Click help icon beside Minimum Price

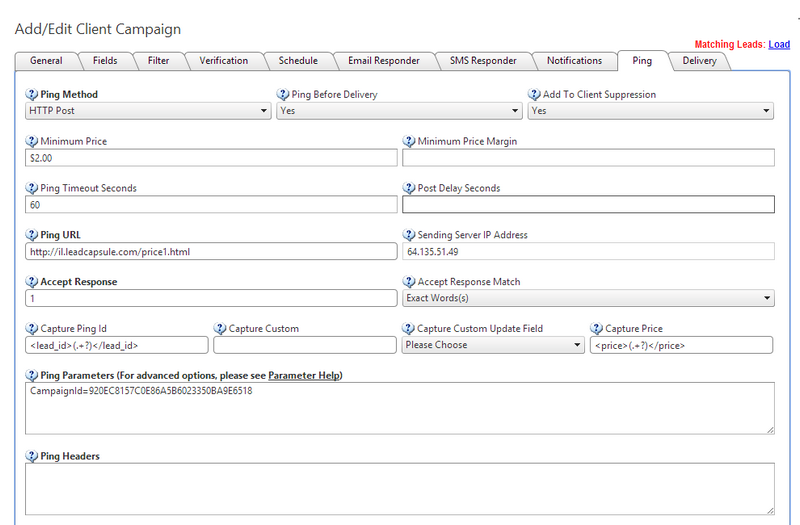point(32,142)
